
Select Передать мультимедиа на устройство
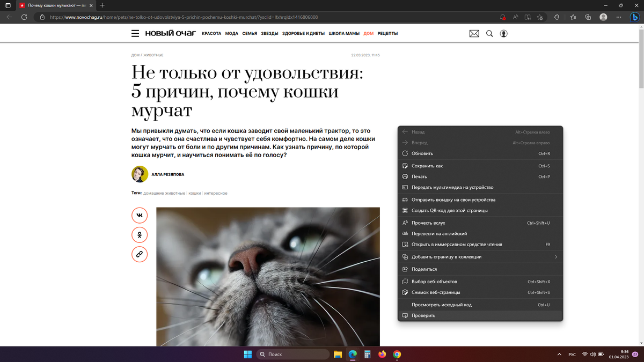pyautogui.click(x=480, y=187)
